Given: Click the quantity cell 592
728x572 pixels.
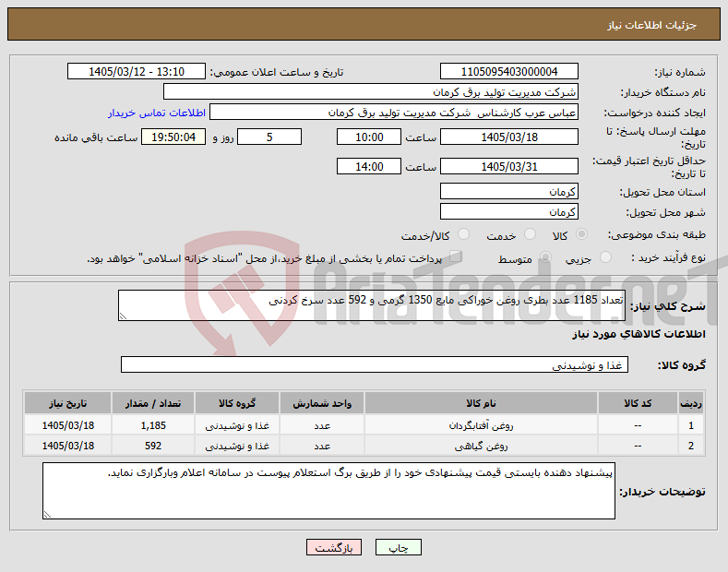Looking at the screenshot, I should coord(153,446).
